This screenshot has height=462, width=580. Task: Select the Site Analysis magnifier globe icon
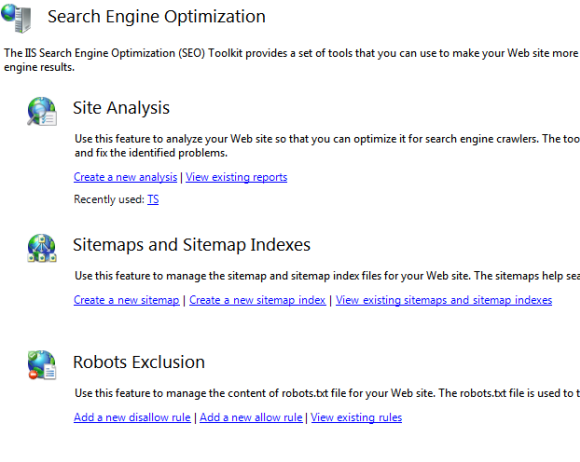(x=42, y=111)
